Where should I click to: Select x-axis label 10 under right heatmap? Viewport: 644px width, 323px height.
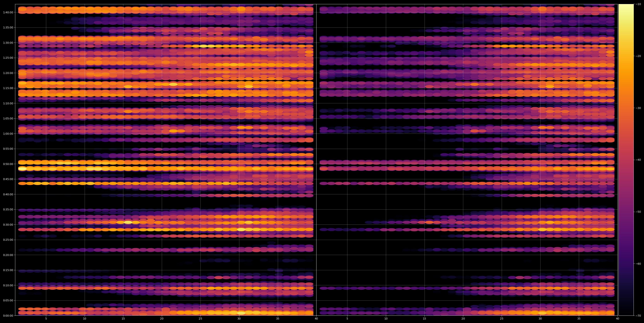(386, 319)
